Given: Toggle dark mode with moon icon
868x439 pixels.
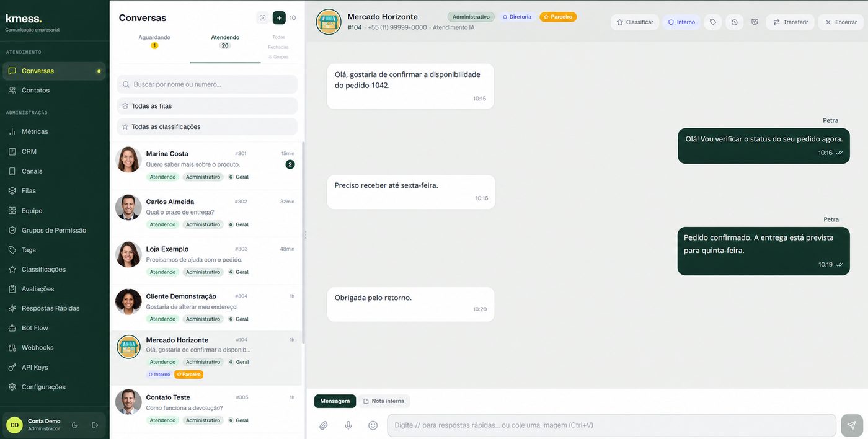Looking at the screenshot, I should 75,425.
